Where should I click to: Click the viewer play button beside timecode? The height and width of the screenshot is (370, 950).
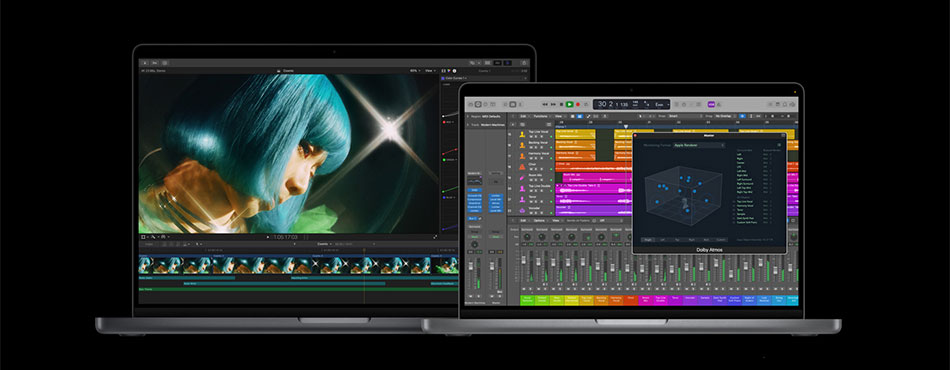pos(268,237)
